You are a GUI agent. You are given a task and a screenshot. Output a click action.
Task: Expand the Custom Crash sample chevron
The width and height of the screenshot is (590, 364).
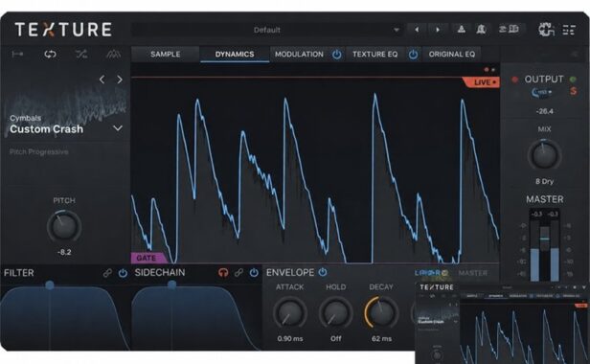118,128
